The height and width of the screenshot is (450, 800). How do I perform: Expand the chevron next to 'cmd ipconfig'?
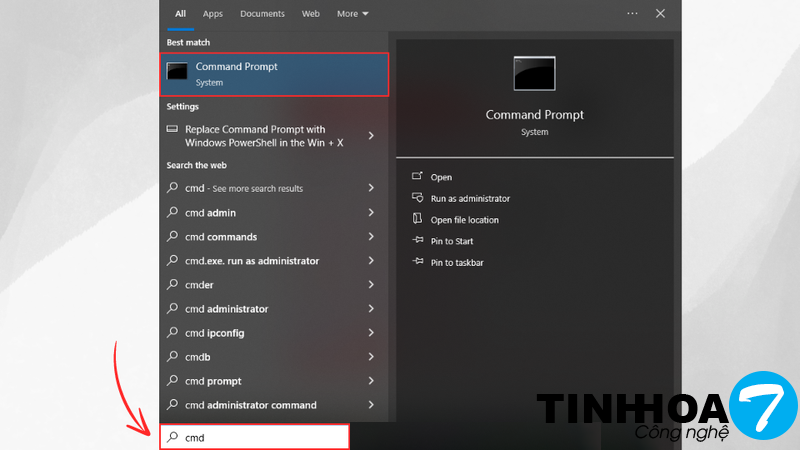coord(371,333)
